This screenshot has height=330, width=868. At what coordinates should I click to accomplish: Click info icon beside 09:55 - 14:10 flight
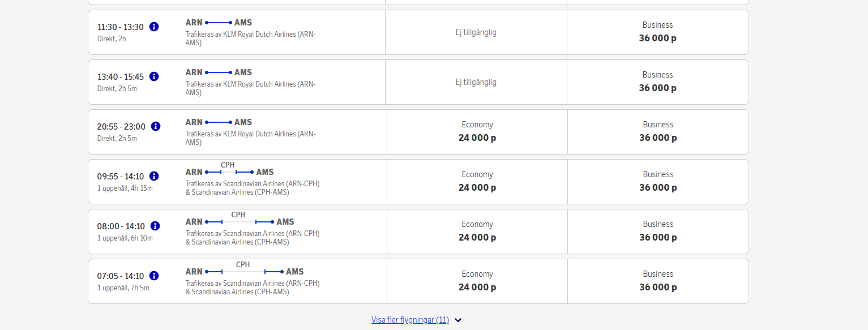154,176
